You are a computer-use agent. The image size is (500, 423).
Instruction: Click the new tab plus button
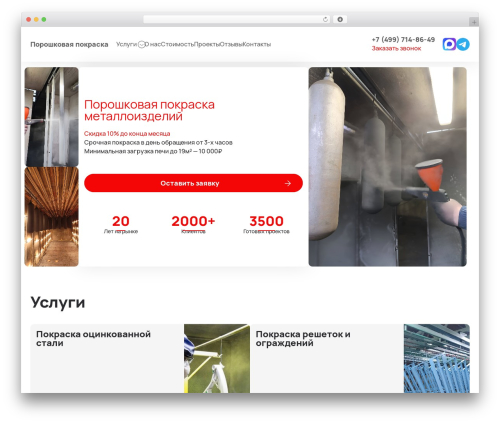coord(474,22)
